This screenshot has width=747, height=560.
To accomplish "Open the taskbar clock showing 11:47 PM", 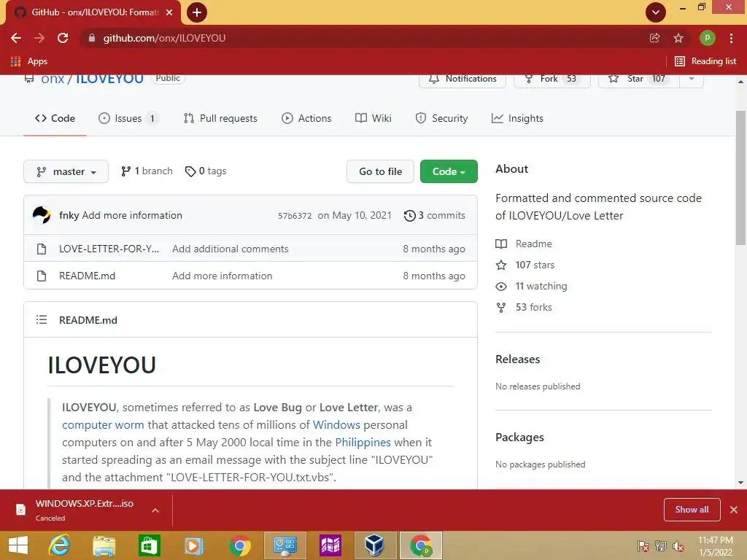I will (716, 546).
